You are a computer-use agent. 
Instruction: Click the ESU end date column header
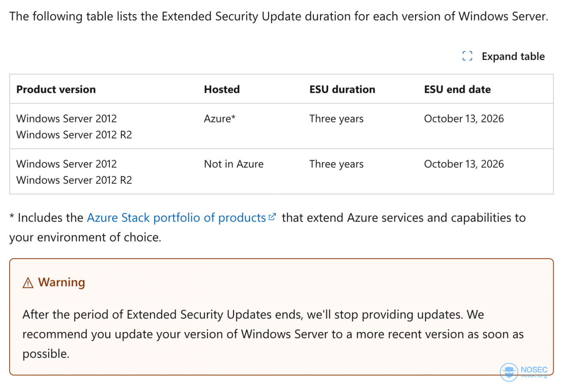tap(457, 89)
